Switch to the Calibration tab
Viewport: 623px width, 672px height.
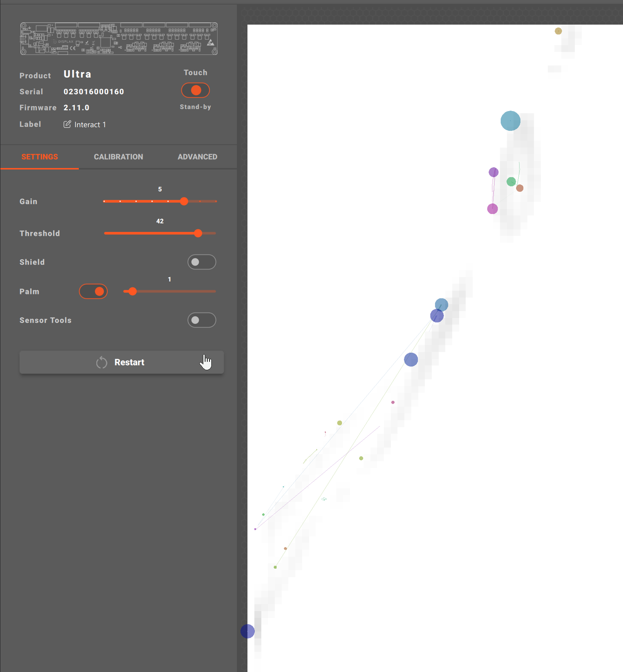[x=118, y=157]
